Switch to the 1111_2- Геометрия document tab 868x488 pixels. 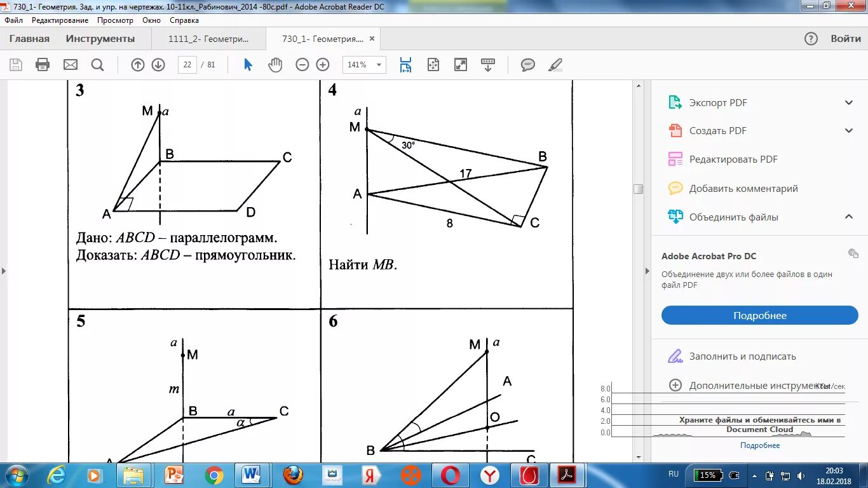[208, 39]
